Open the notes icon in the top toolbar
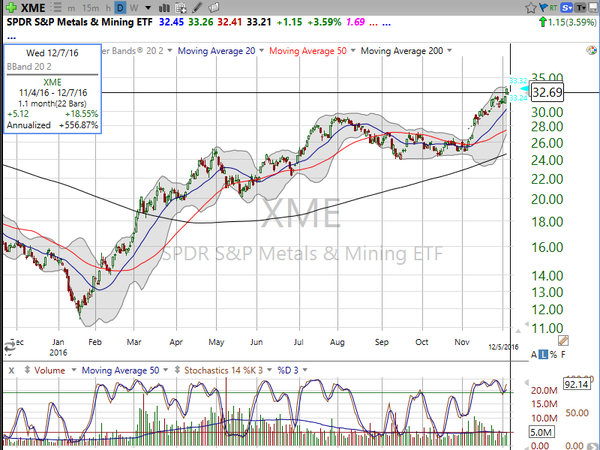The image size is (600, 450). pyautogui.click(x=214, y=7)
